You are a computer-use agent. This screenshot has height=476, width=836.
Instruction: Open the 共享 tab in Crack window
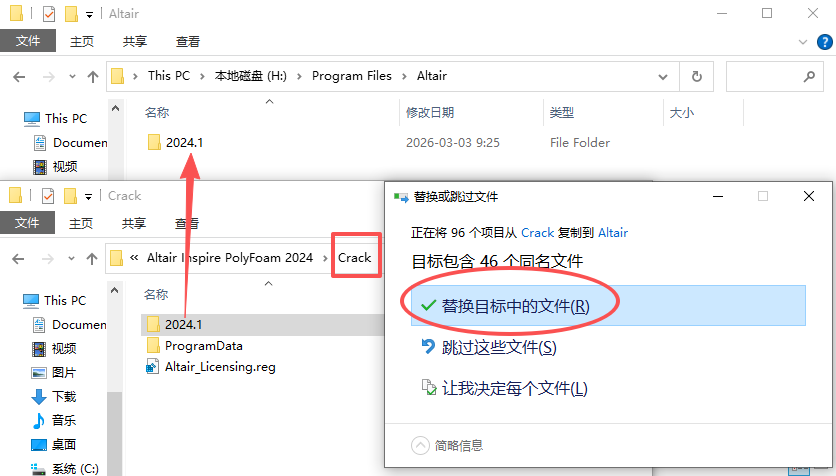click(x=135, y=223)
